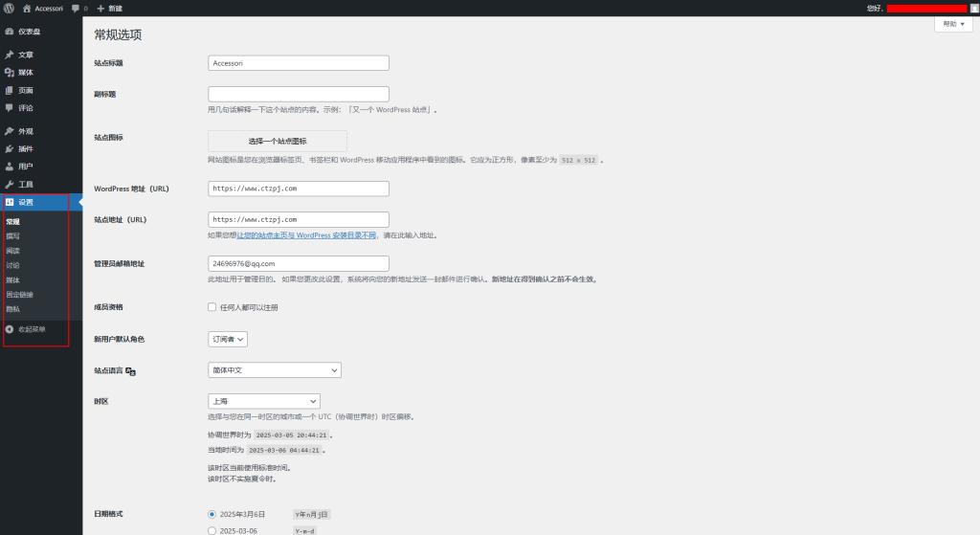Toggle 任何人都可以注册 checkbox
The height and width of the screenshot is (535, 980).
pyautogui.click(x=212, y=307)
